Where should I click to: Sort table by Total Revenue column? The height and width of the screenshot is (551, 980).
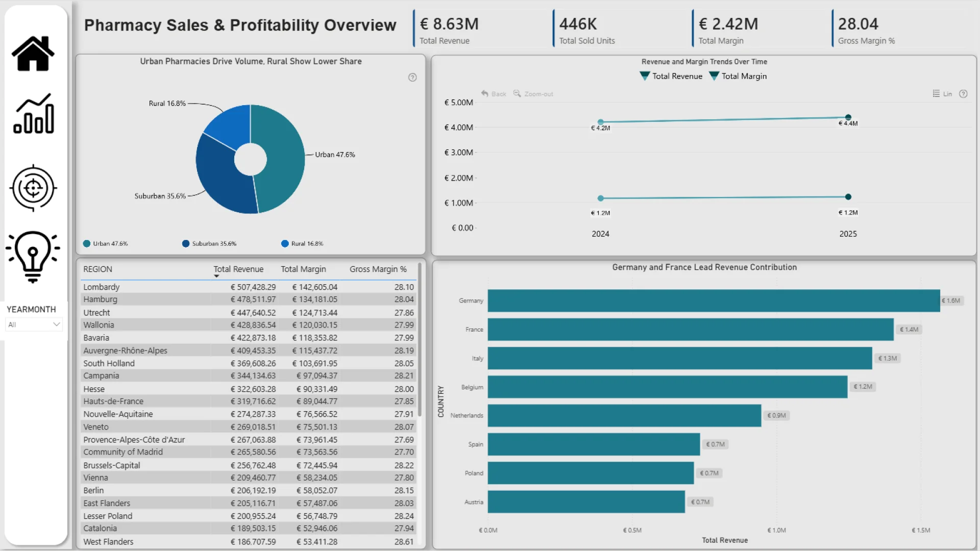tap(238, 269)
